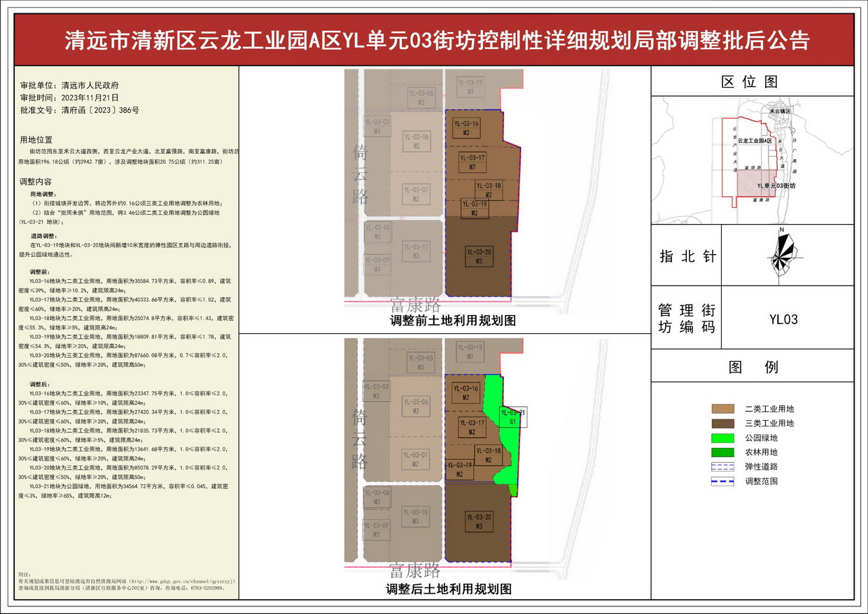Click the 三类工业用地 legend color swatch
The width and height of the screenshot is (868, 614).
(x=722, y=423)
